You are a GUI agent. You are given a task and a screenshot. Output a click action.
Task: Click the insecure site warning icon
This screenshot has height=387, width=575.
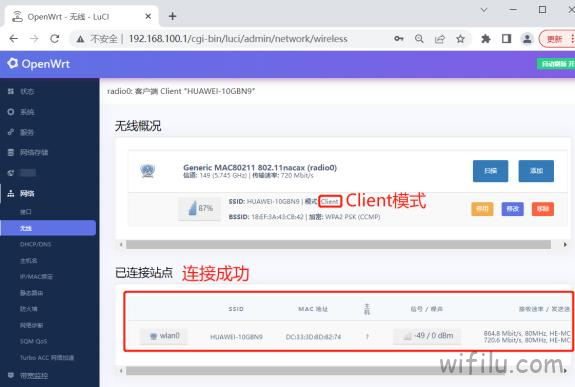(80, 39)
